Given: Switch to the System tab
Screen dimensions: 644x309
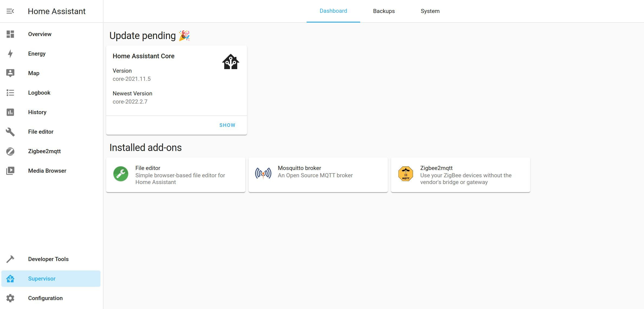Looking at the screenshot, I should (430, 11).
